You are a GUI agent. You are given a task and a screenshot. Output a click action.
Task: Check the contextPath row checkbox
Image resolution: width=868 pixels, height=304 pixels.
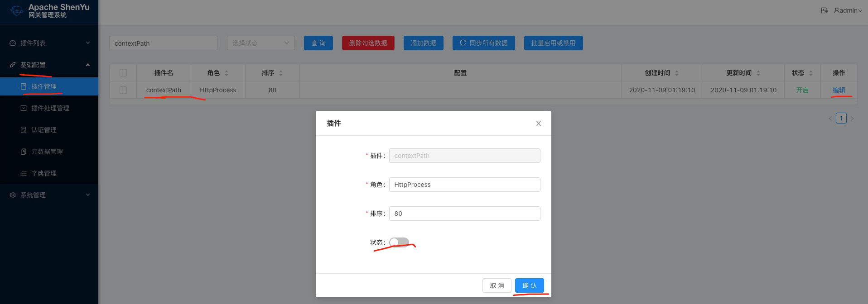[x=123, y=90]
